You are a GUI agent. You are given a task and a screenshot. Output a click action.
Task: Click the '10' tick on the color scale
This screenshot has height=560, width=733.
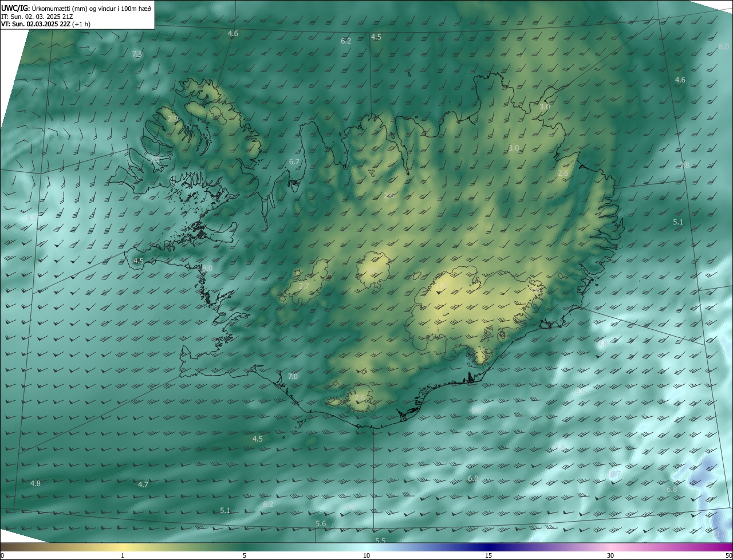click(x=366, y=556)
